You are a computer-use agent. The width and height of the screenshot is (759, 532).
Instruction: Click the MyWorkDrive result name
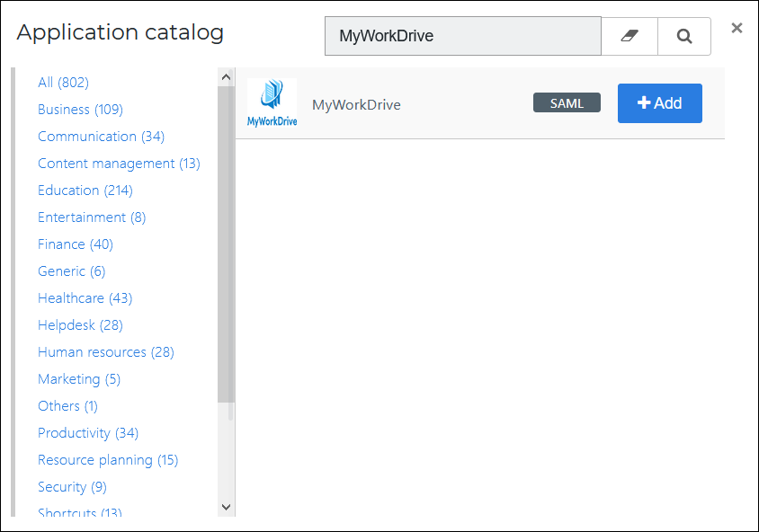pos(356,104)
